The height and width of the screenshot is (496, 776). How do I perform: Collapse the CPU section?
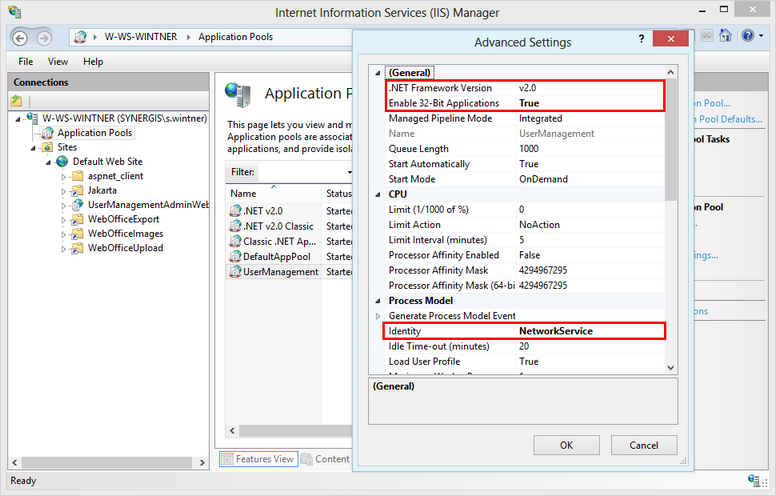(378, 195)
